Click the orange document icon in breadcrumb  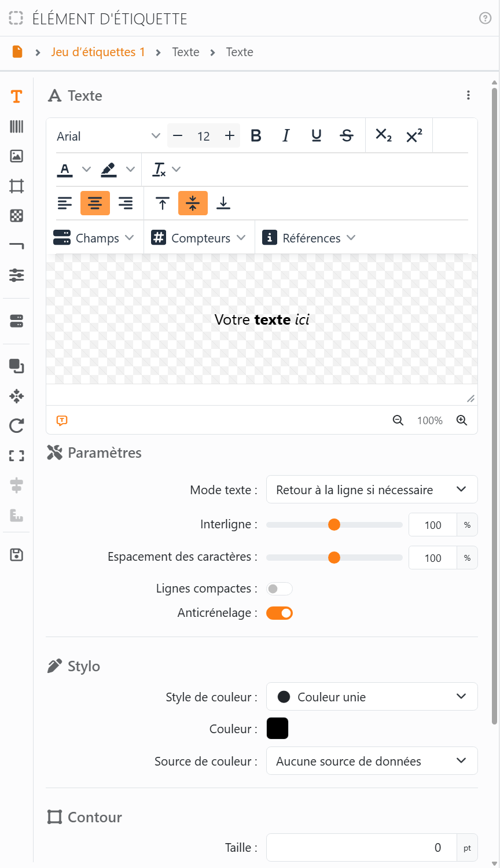17,52
